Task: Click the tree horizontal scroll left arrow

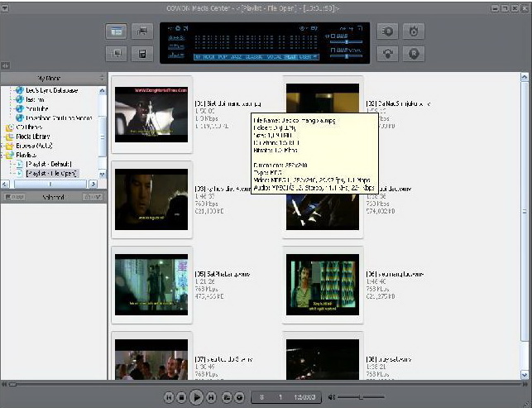Action: tap(5, 184)
